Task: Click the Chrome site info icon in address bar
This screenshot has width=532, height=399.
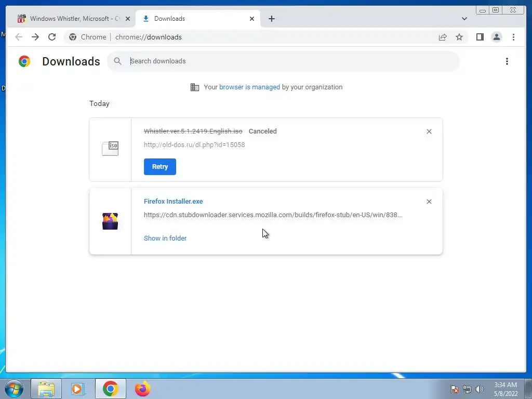Action: 73,37
